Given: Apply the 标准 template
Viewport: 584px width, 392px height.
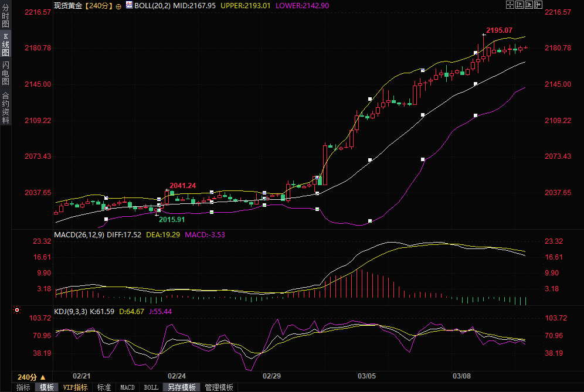Looking at the screenshot, I should click(104, 387).
